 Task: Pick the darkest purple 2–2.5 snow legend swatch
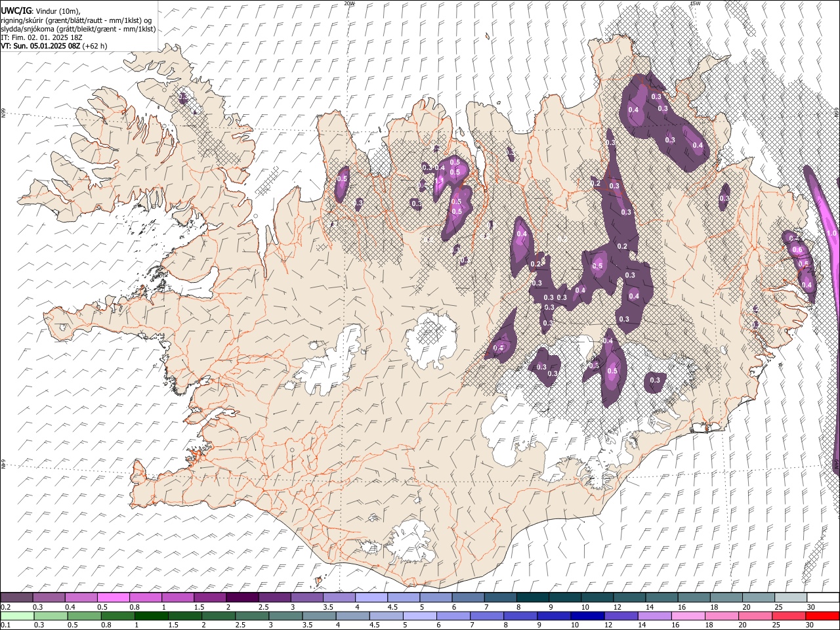(x=242, y=598)
